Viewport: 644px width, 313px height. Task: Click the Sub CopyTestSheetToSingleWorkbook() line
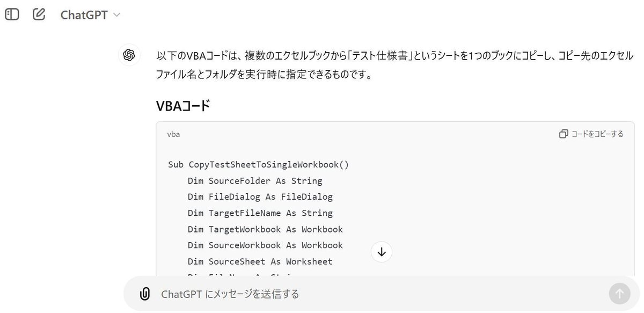[259, 164]
